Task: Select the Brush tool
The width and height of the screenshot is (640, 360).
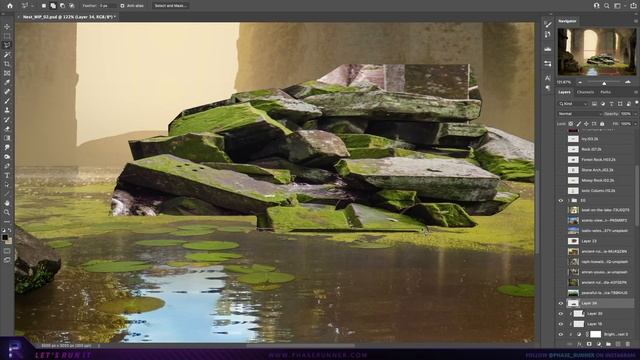Action: tap(7, 101)
